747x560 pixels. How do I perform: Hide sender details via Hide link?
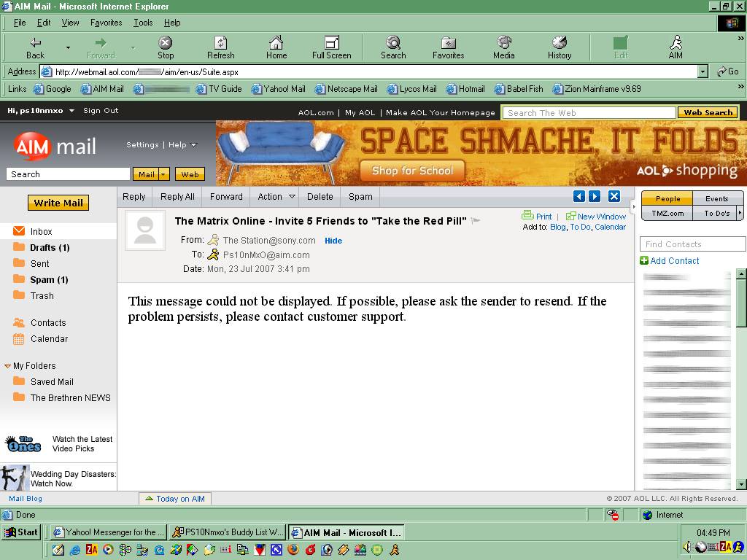(x=333, y=241)
